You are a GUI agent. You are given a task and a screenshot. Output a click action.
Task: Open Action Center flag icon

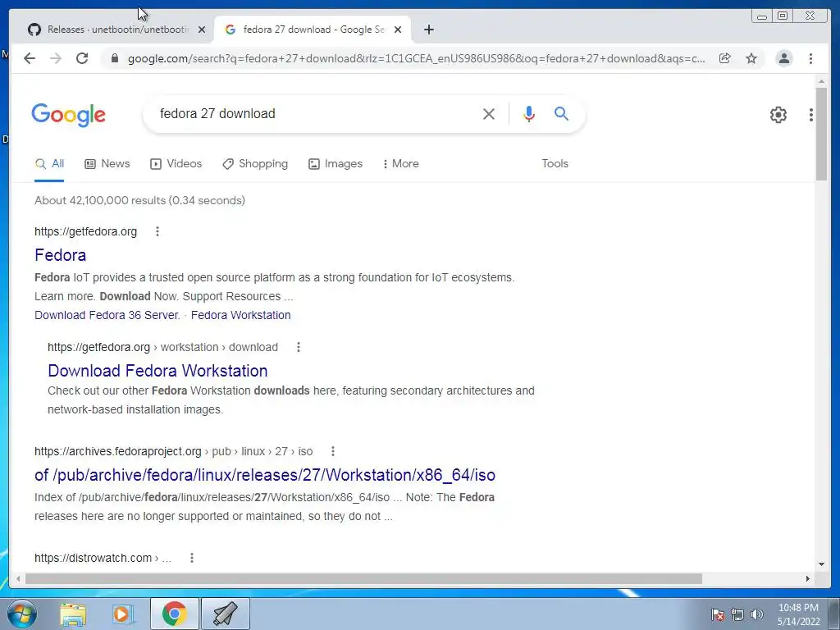coord(718,614)
